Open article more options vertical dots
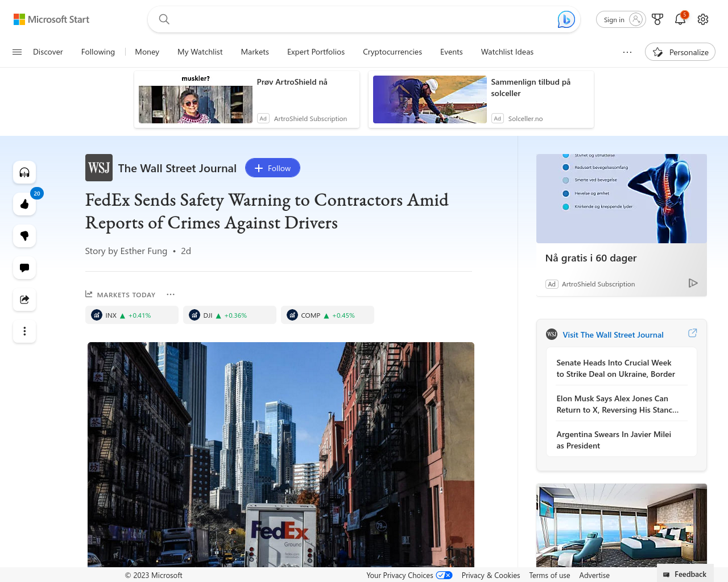 pos(24,331)
